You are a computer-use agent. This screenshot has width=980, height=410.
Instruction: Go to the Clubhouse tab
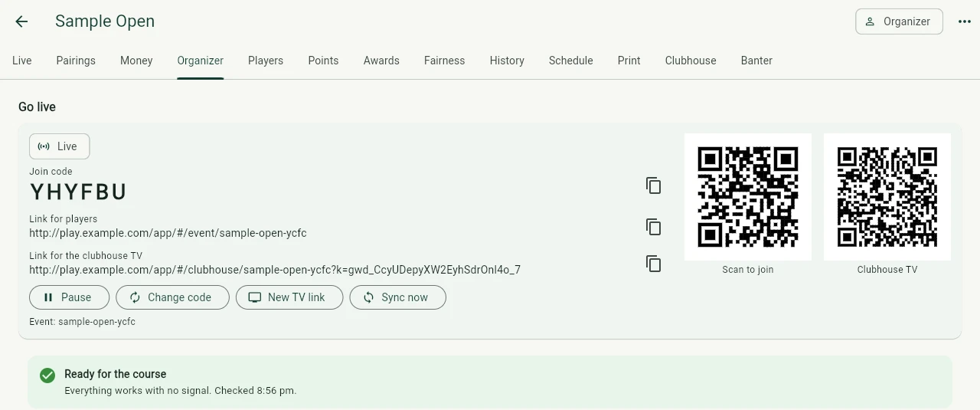[x=691, y=61]
